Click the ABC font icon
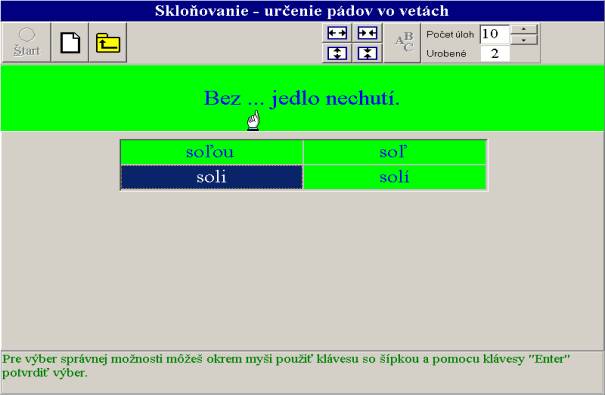The image size is (605, 395). [x=402, y=42]
